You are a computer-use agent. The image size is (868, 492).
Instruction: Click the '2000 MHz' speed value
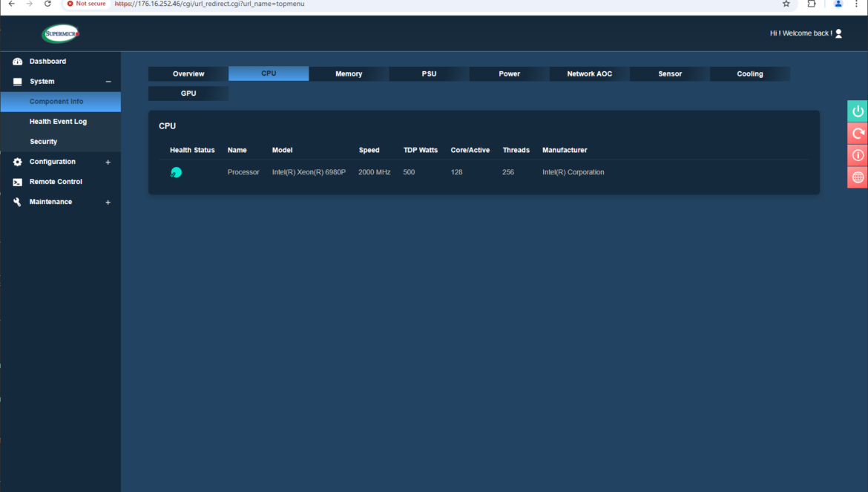374,172
